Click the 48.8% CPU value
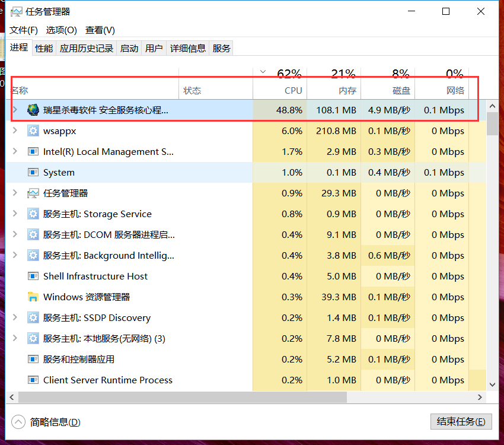Image resolution: width=504 pixels, height=445 pixels. (289, 110)
